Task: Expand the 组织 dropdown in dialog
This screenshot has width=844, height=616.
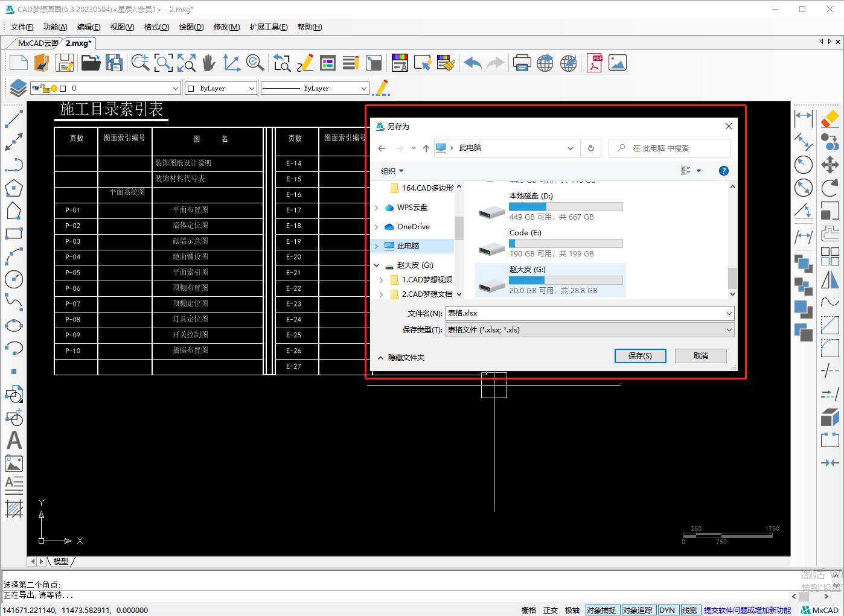Action: tap(392, 171)
